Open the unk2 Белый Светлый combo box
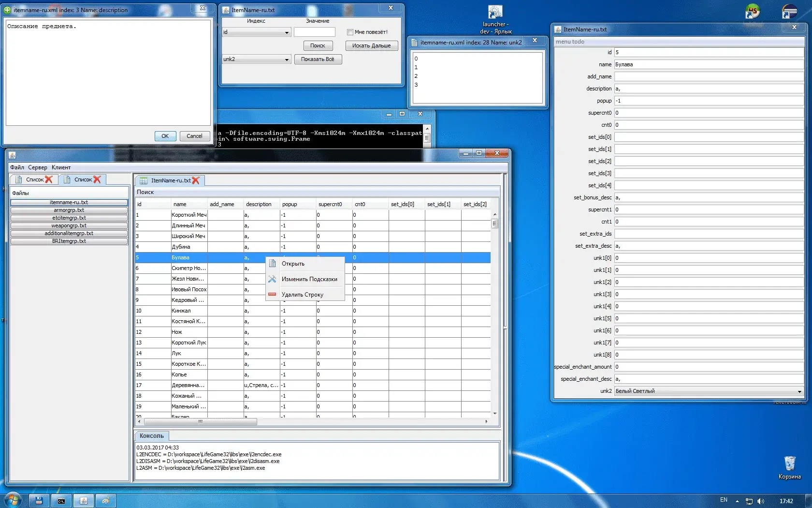Screen dimensions: 812x508 coord(709,391)
